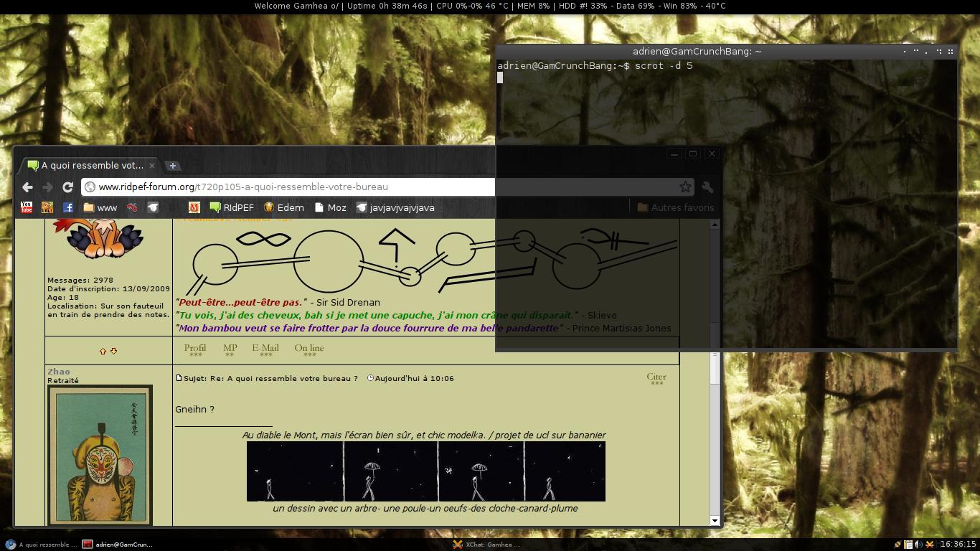Open the Facebook bookmark icon
This screenshot has height=551, width=980.
68,207
